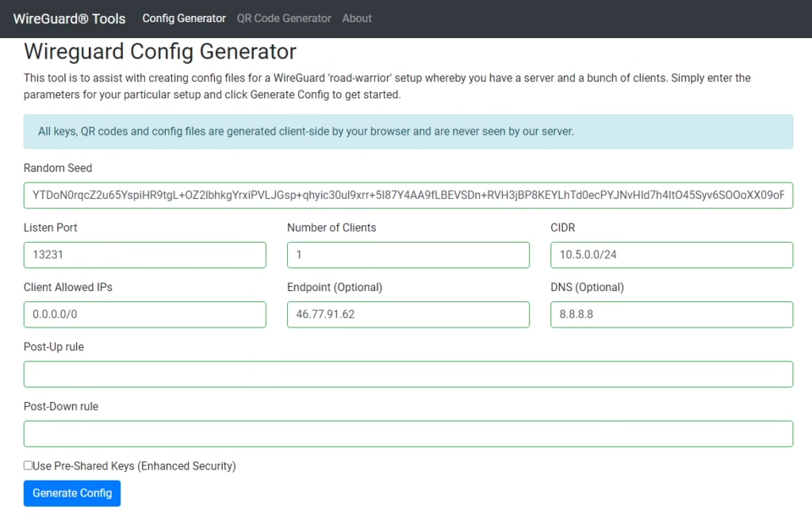Screen dimensions: 812x517
Task: Enable Use Pre-Shared Keys option
Action: [28, 465]
